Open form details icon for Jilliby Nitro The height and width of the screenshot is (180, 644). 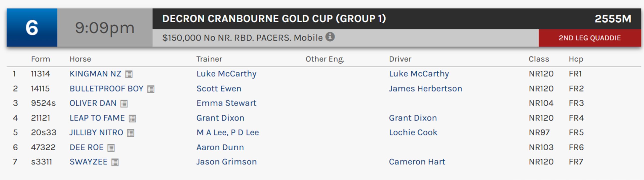tap(131, 133)
